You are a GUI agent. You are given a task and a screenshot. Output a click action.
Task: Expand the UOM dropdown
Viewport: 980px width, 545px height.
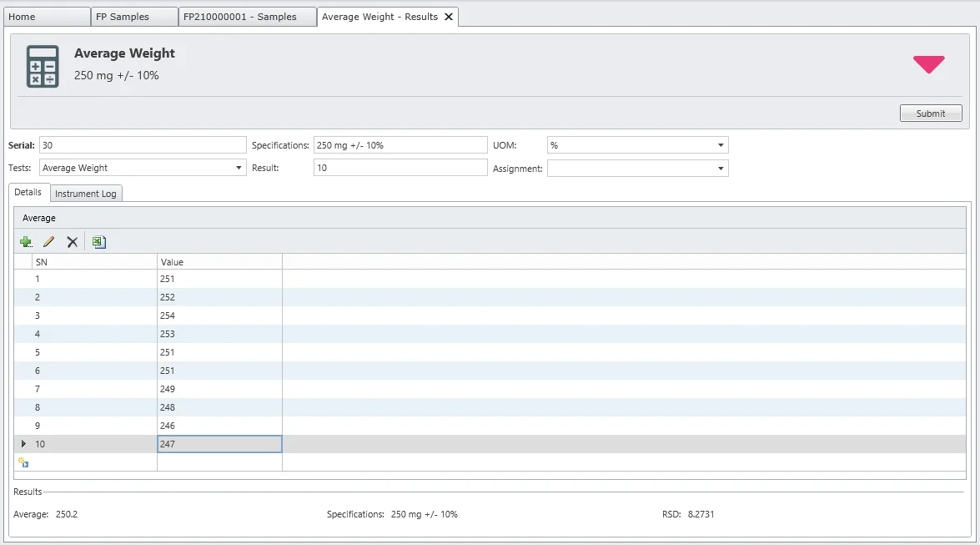click(720, 145)
